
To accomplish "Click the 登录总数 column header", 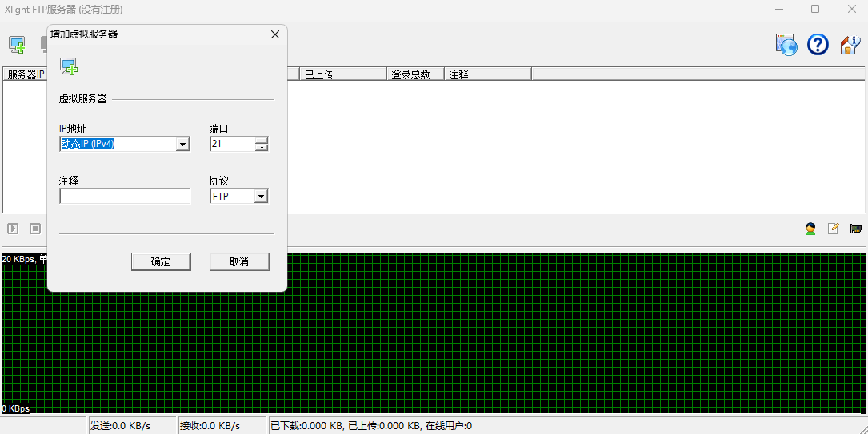I will [x=416, y=74].
